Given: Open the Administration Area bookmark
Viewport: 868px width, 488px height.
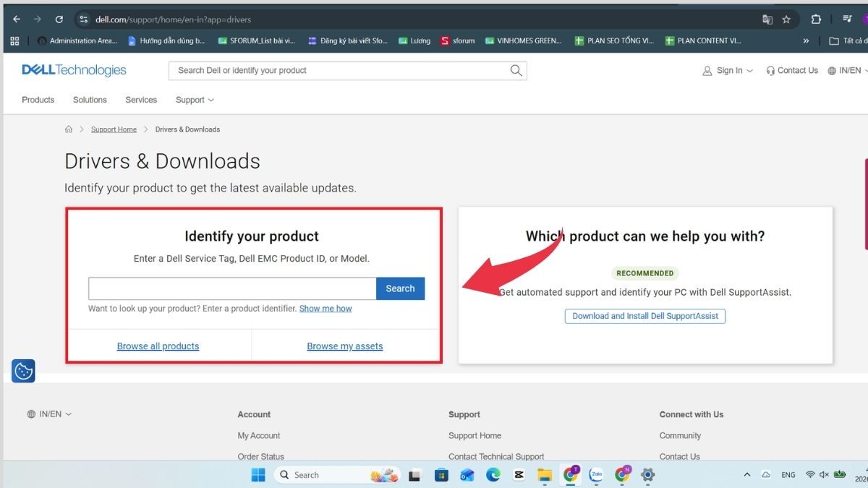Looking at the screenshot, I should (77, 41).
